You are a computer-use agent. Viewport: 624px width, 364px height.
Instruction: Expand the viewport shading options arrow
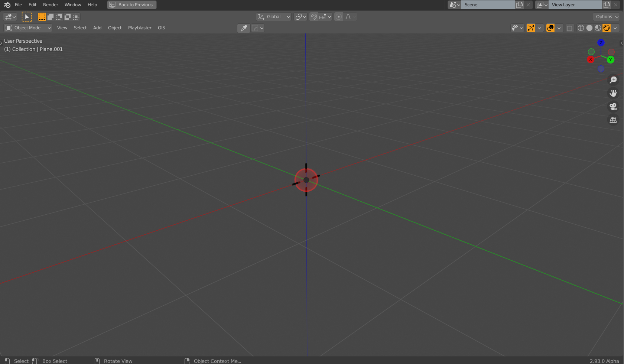615,28
